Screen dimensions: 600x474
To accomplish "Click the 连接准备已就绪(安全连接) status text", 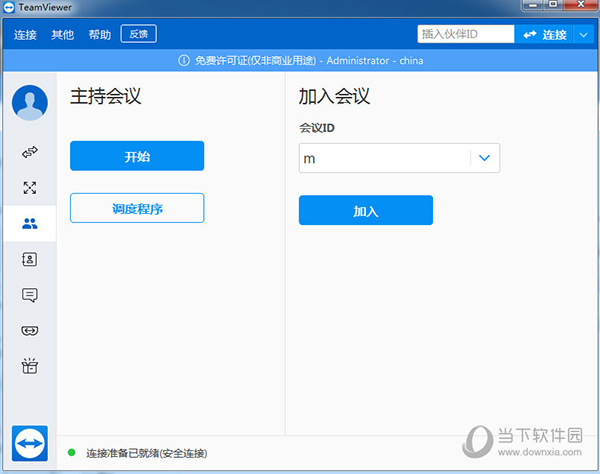I will pos(147,453).
